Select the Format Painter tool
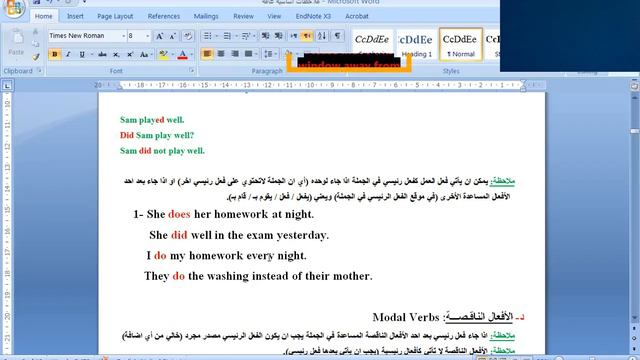 [x=36, y=57]
